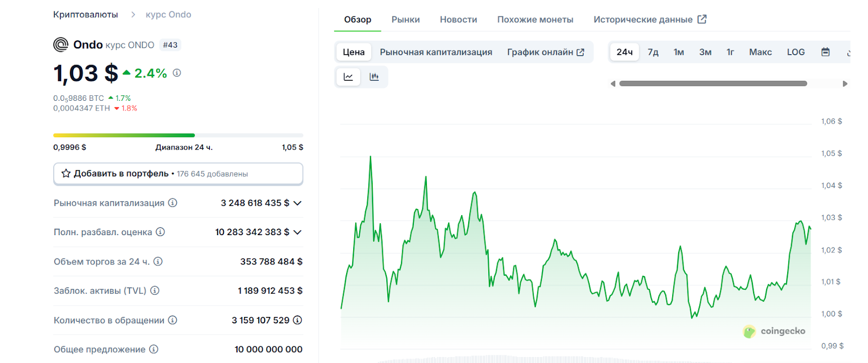Screen dimensions: 868x363
Task: Click the 0,9996 $ range low value
Action: [x=69, y=147]
